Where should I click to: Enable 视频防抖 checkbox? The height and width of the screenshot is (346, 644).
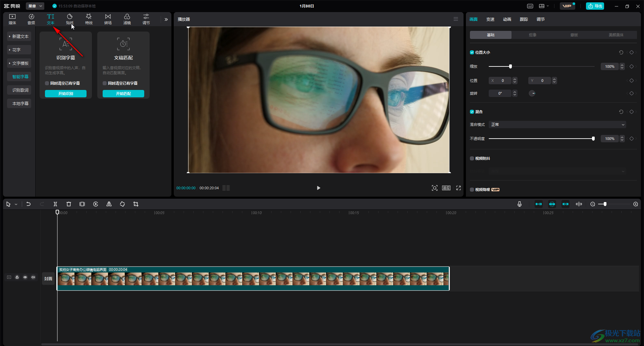tap(472, 158)
